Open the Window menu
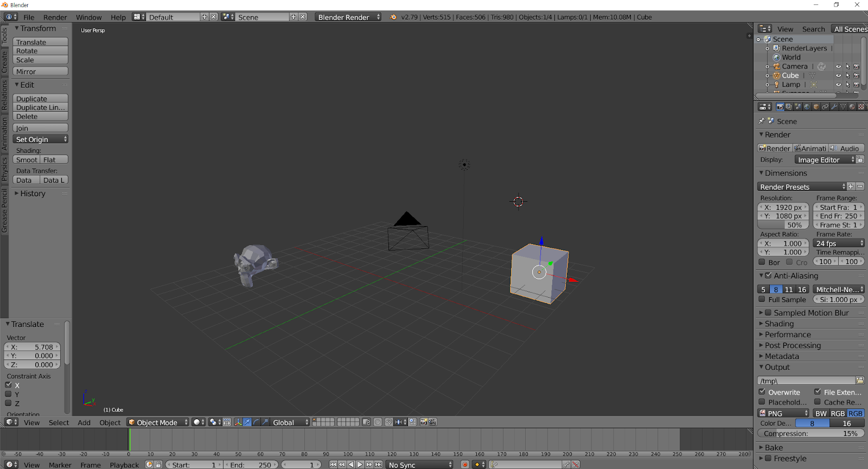The height and width of the screenshot is (469, 868). tap(89, 17)
